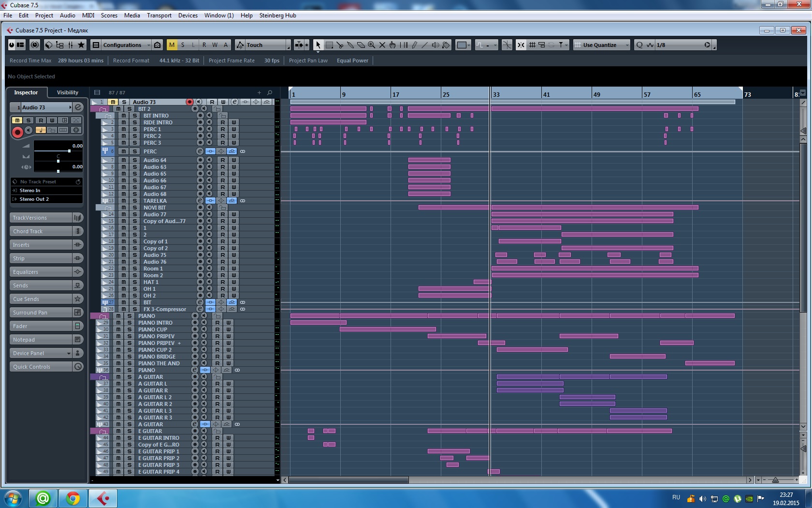
Task: Open the Audio menu
Action: click(x=67, y=15)
